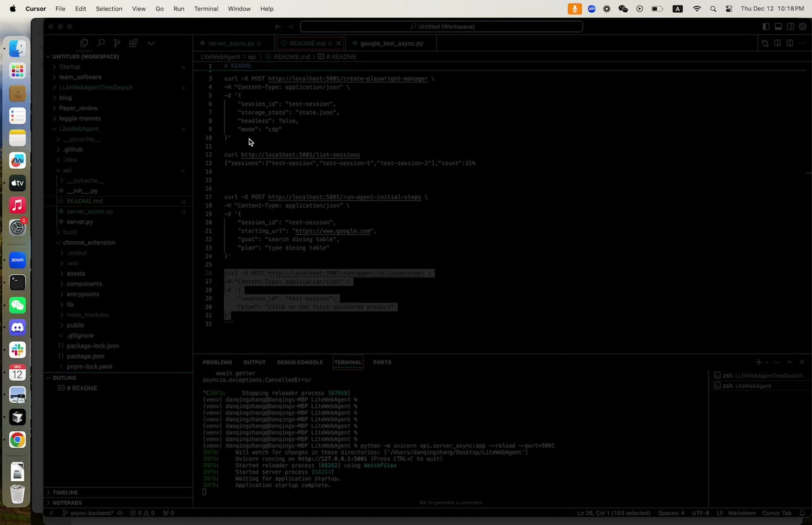
Task: Go forward using the navigation arrow
Action: coord(291,27)
